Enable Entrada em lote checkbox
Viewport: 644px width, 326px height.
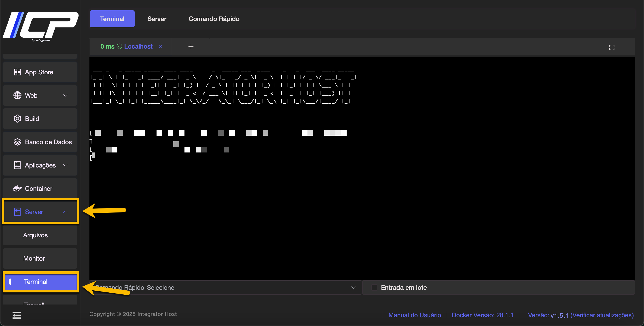(x=374, y=287)
